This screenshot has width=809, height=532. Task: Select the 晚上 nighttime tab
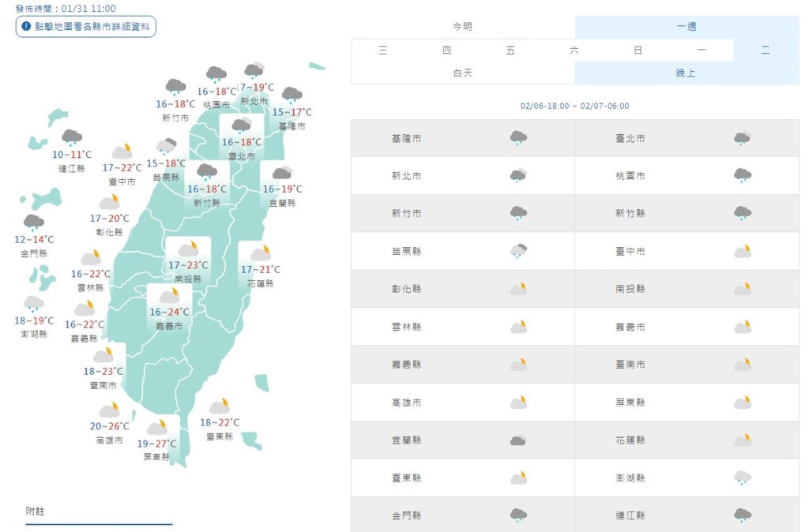(x=687, y=73)
